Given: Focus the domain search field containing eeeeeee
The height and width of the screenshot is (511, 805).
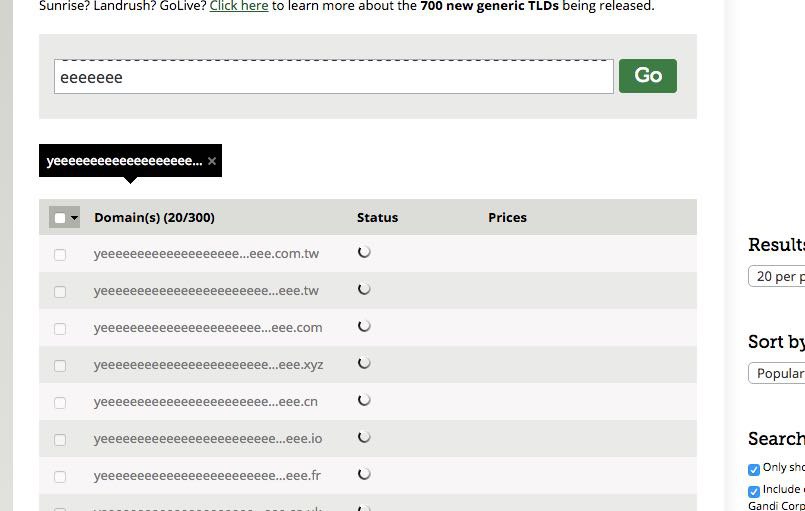Looking at the screenshot, I should point(334,77).
